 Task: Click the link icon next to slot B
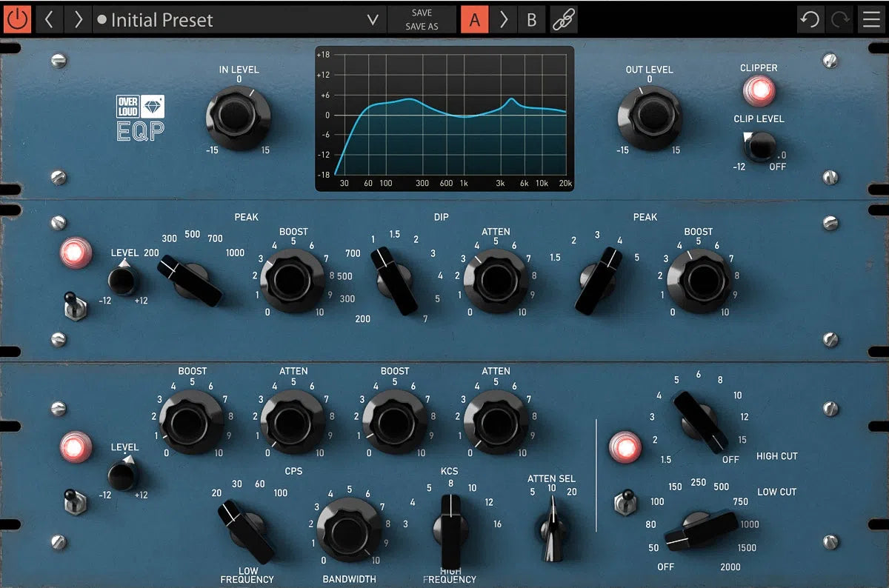coord(563,19)
